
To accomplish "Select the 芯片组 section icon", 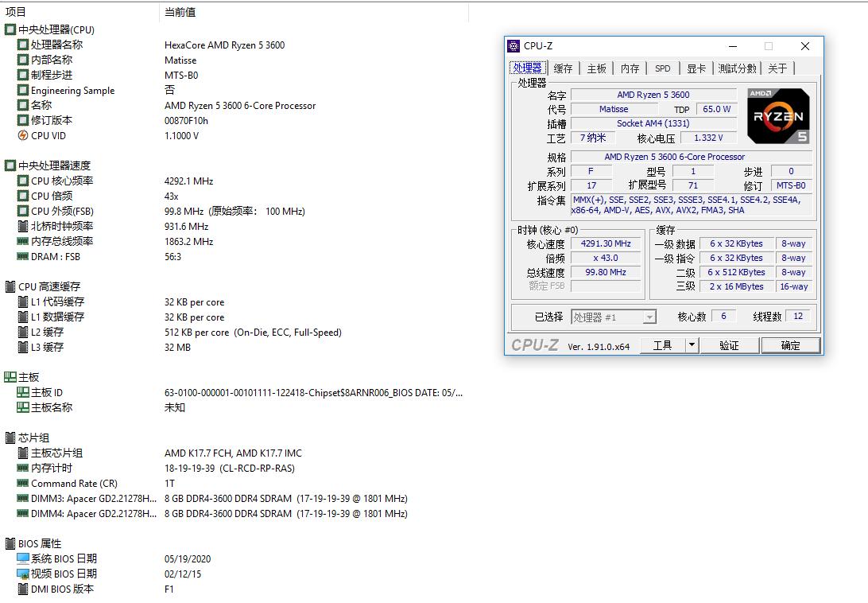I will (10, 438).
